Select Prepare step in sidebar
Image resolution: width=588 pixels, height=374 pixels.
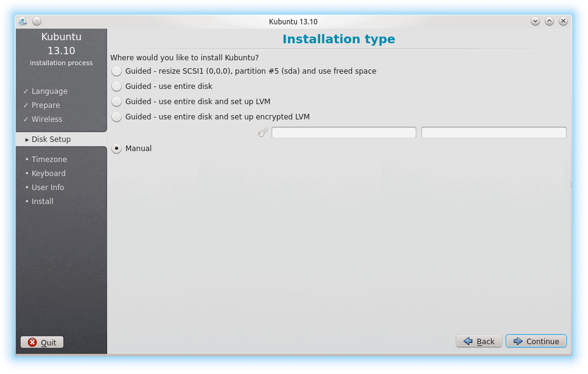coord(46,105)
